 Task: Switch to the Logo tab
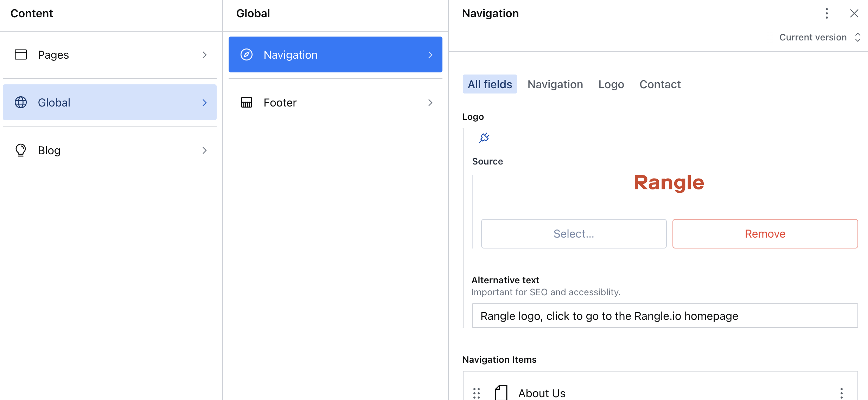coord(611,84)
